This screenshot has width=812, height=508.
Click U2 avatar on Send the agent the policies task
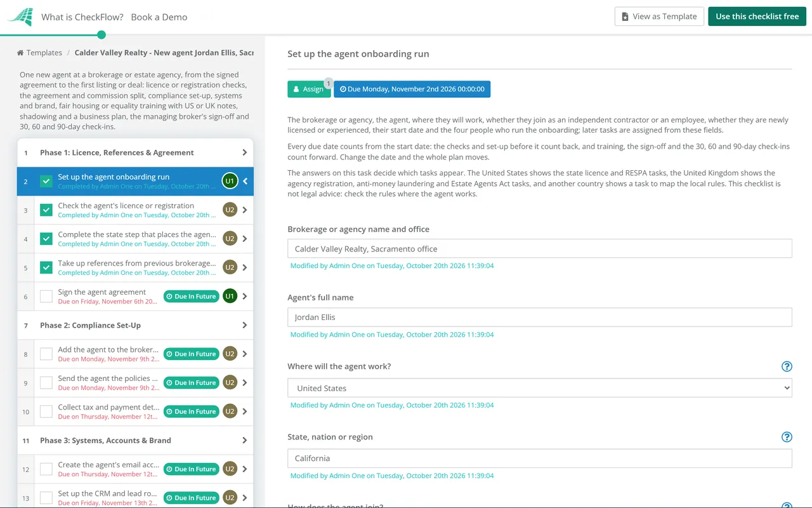coord(230,382)
